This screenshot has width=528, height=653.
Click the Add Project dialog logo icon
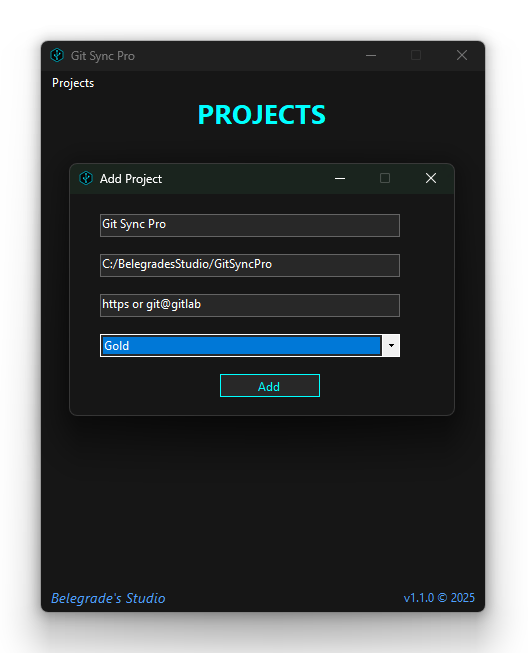point(86,178)
